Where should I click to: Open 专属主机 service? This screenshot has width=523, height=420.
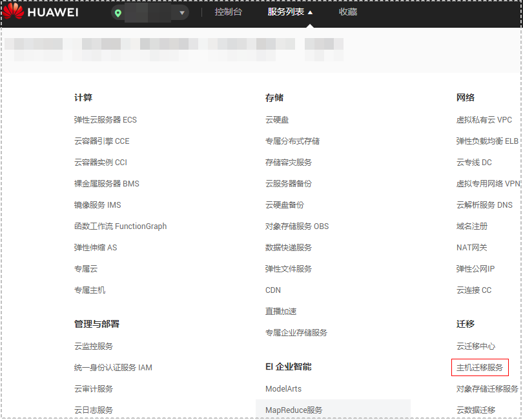click(90, 290)
